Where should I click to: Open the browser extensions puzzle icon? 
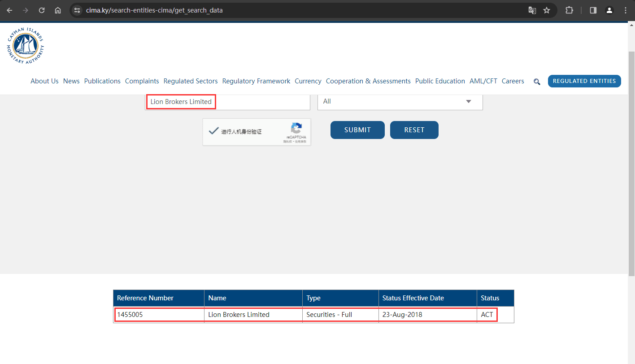[569, 10]
